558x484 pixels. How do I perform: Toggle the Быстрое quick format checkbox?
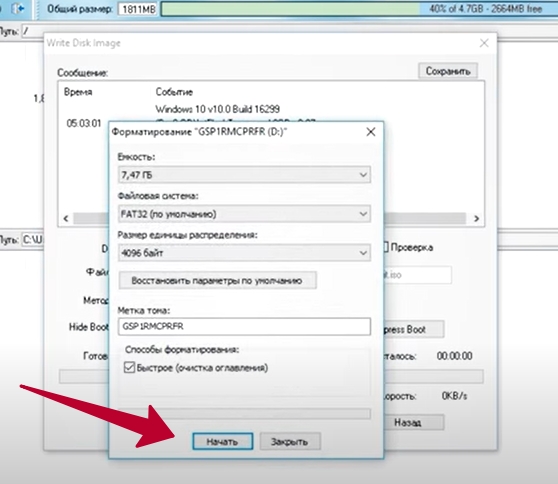[x=129, y=367]
